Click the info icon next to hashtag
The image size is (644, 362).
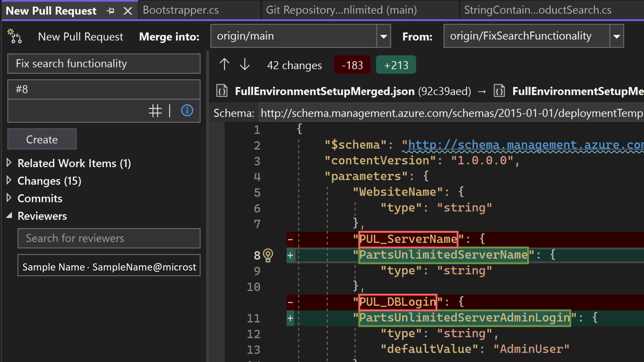[x=187, y=110]
